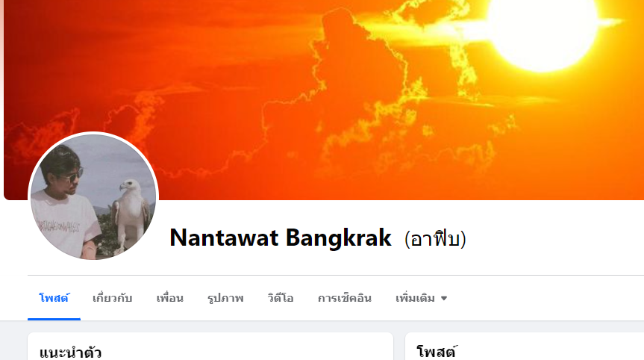
Task: Click the name Nantawat Bangkrak
Action: [x=281, y=238]
